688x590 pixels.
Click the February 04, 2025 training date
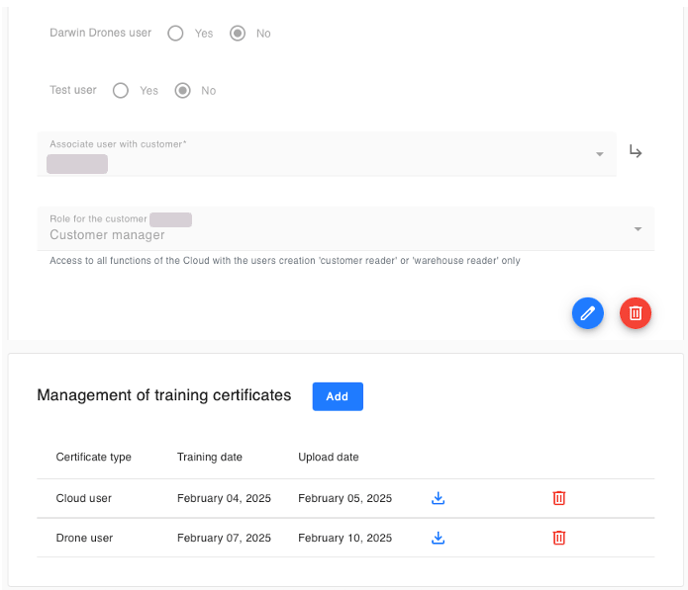[x=224, y=498]
